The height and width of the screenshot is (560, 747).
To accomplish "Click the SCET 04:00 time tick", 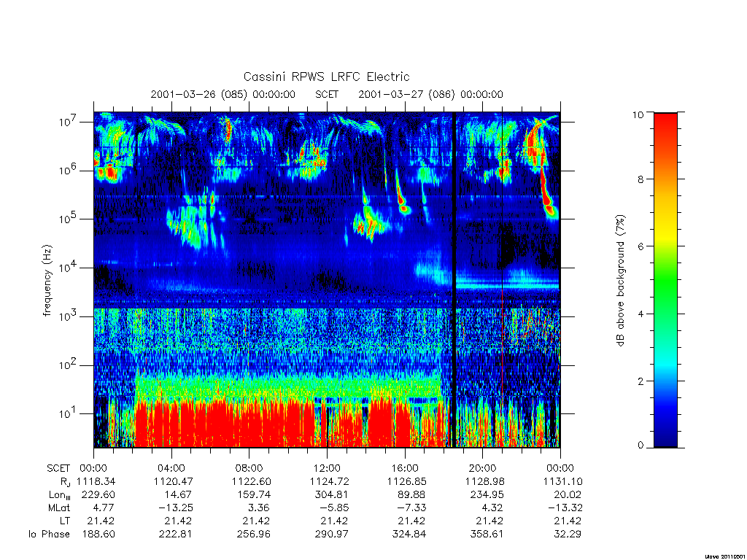I will click(x=171, y=468).
